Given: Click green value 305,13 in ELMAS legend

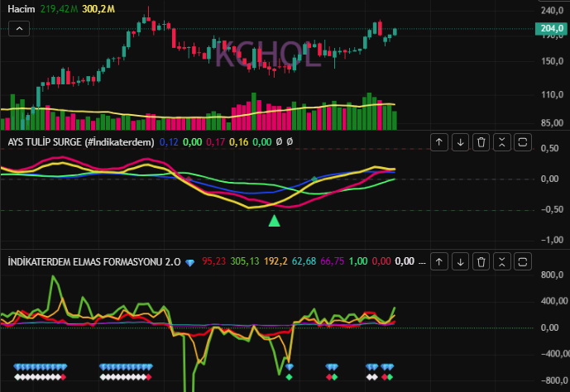Looking at the screenshot, I should (245, 261).
